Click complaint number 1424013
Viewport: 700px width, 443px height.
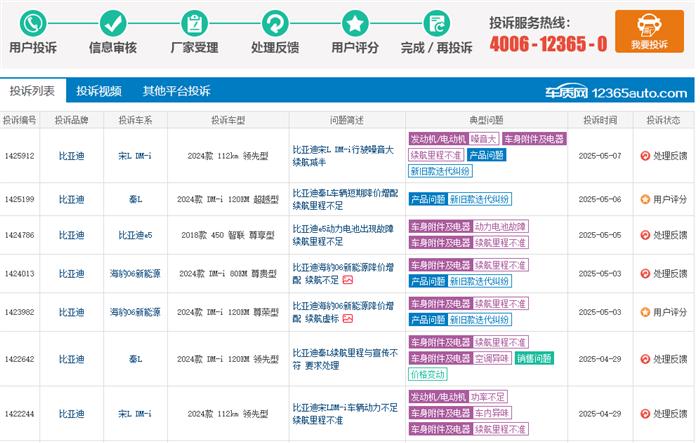coord(19,273)
